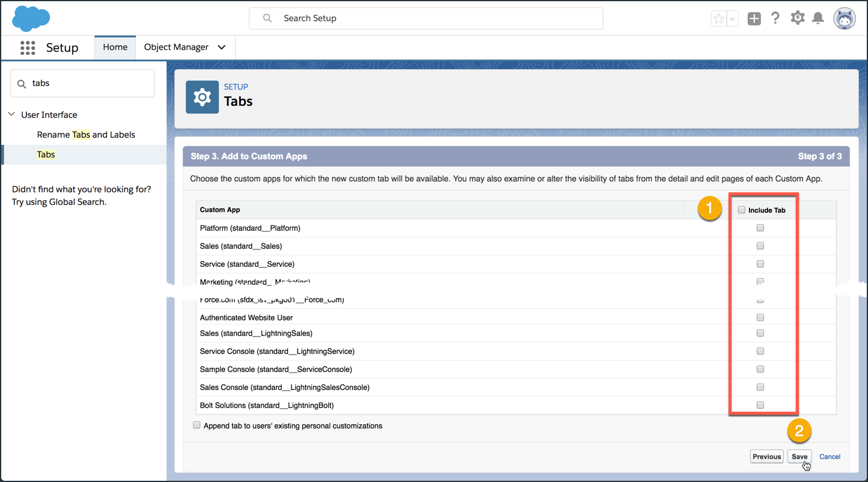Click the Service Console (standard__LightningService) text

[x=277, y=352]
